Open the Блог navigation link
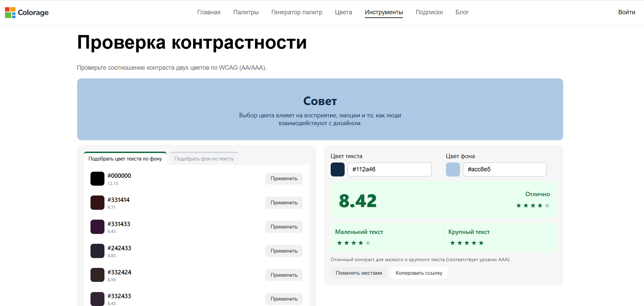Viewport: 644px width, 306px height. [462, 12]
